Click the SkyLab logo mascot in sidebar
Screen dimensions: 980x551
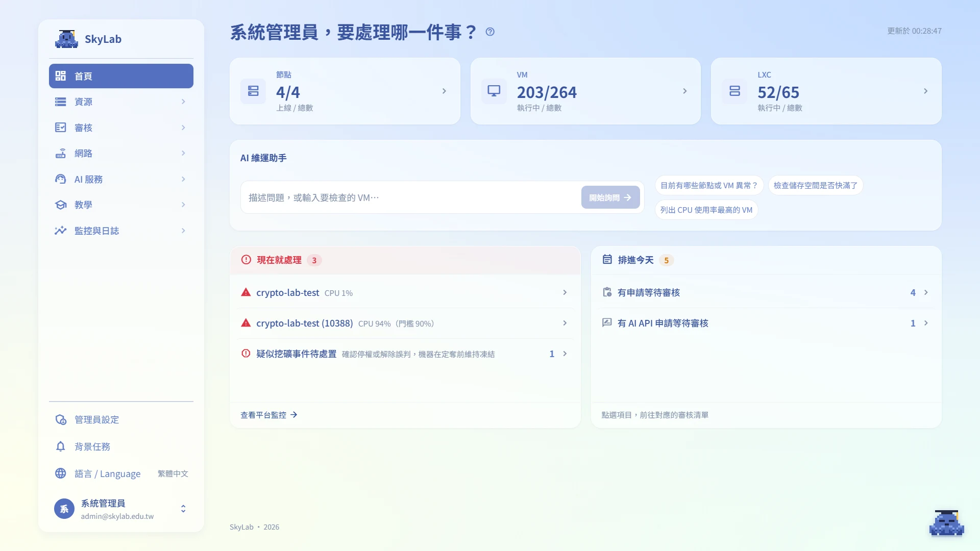66,39
